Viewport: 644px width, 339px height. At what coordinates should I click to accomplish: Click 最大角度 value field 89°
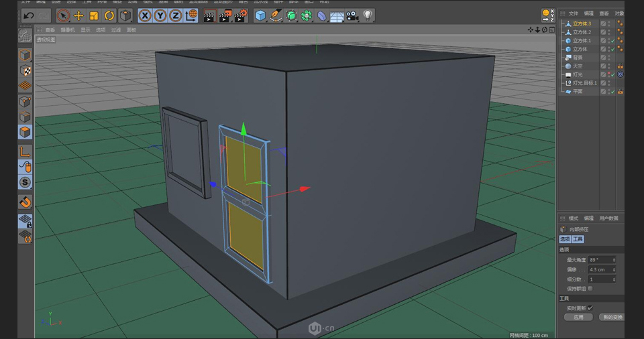point(602,260)
